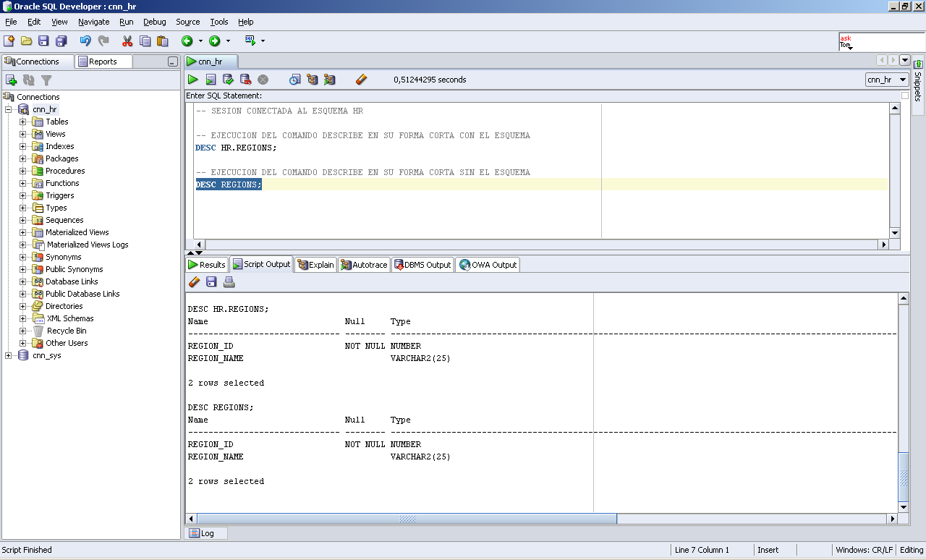The width and height of the screenshot is (926, 560).
Task: Open the editor tab list dropdown
Action: click(905, 60)
